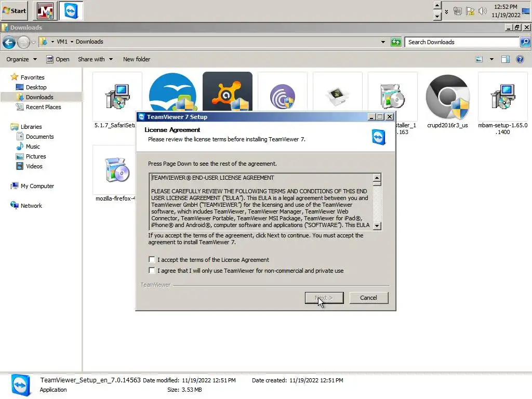Click TeamViewer logo in setup header
The width and height of the screenshot is (532, 399).
378,137
